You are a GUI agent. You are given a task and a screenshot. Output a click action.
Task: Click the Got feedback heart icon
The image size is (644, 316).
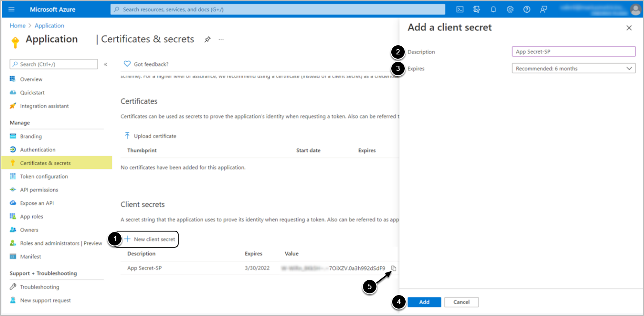pyautogui.click(x=127, y=64)
